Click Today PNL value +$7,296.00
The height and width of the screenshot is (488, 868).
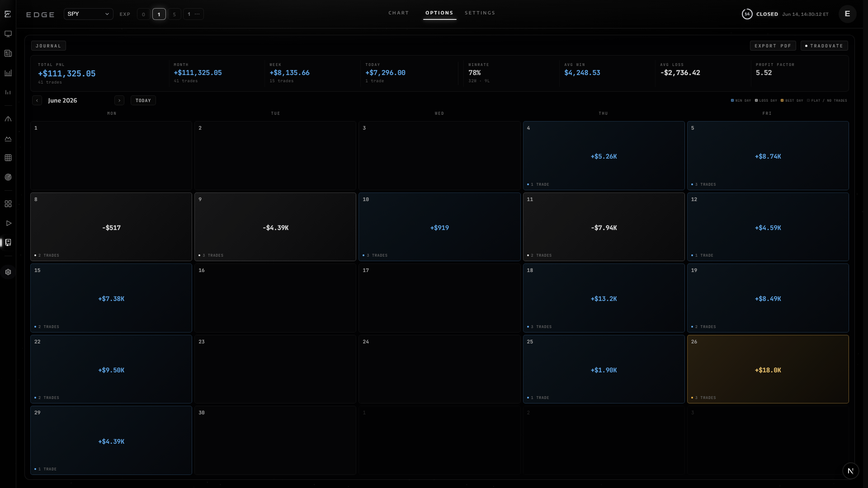coord(386,73)
